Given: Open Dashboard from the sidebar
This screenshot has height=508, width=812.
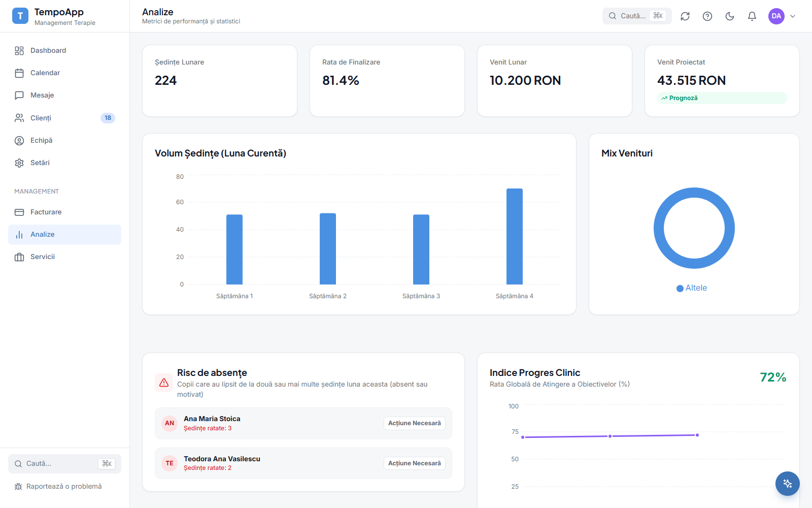Looking at the screenshot, I should click(64, 50).
